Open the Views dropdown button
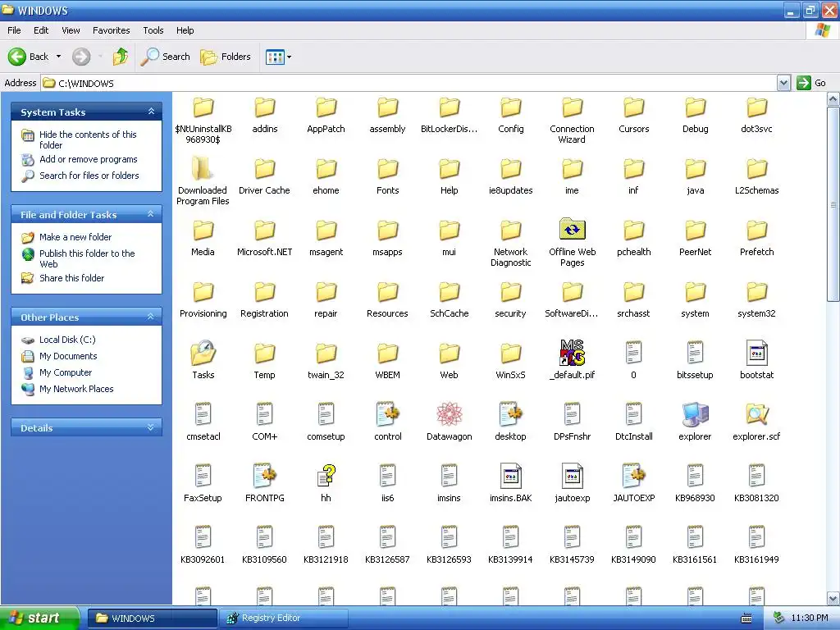 [x=279, y=57]
